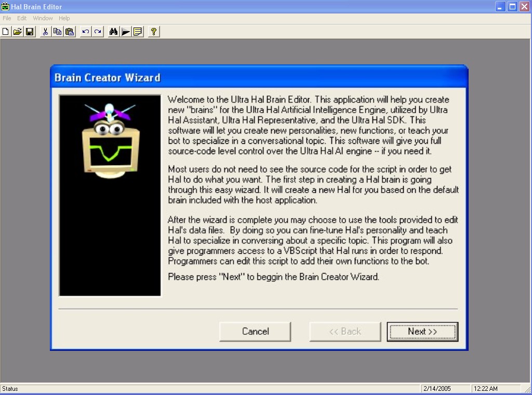Click the << Back button
The height and width of the screenshot is (395, 532).
point(345,331)
